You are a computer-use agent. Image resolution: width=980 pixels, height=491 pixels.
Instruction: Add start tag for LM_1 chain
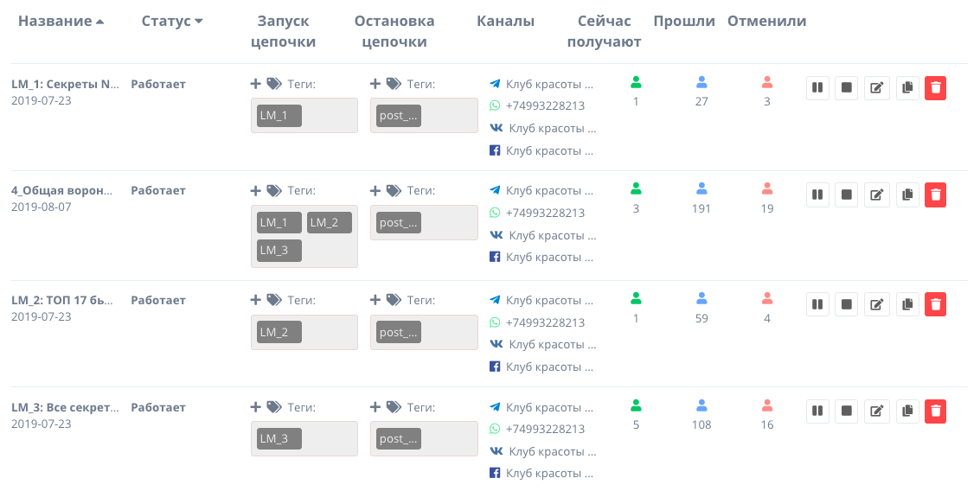256,84
